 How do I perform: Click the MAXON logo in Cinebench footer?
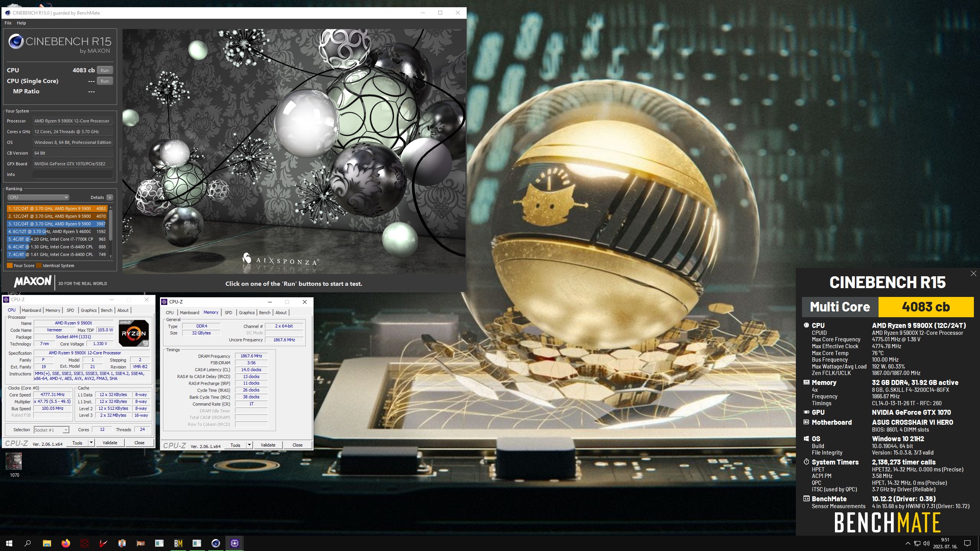click(x=33, y=282)
